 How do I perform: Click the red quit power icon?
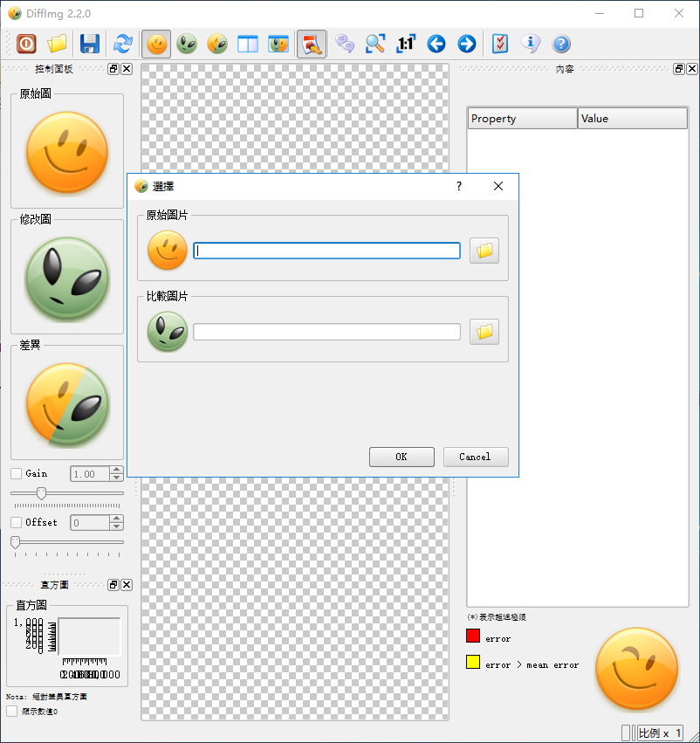click(x=26, y=44)
